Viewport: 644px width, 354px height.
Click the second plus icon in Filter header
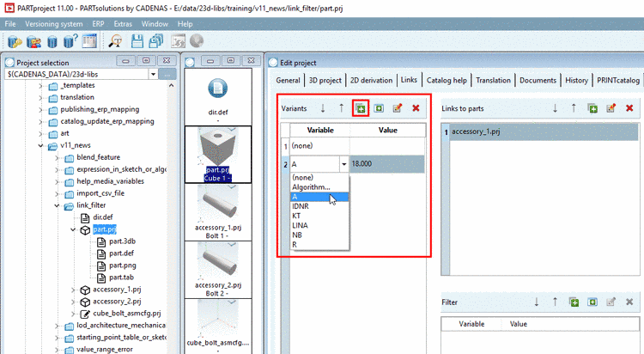[592, 302]
